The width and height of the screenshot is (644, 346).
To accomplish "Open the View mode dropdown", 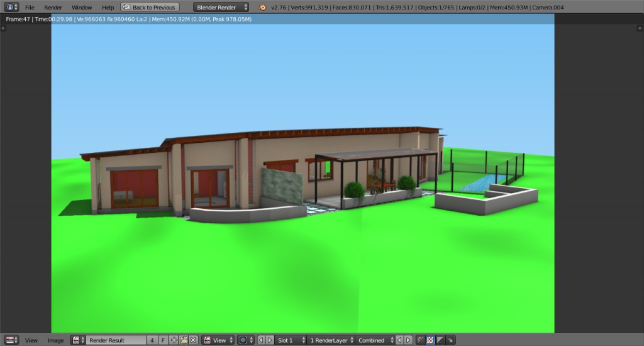I will coord(218,340).
